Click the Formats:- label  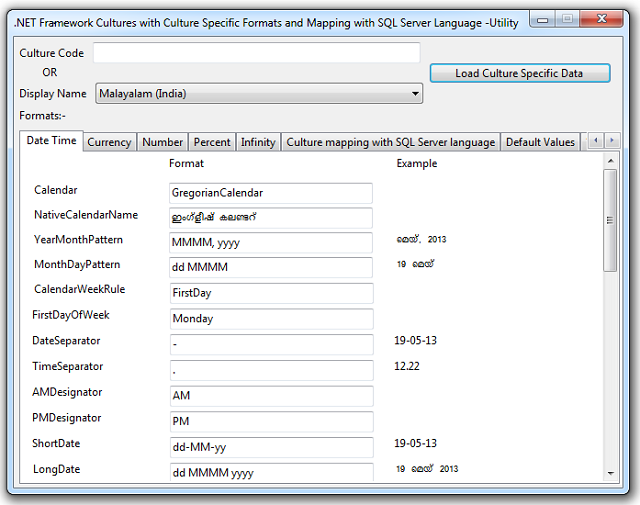coord(42,116)
